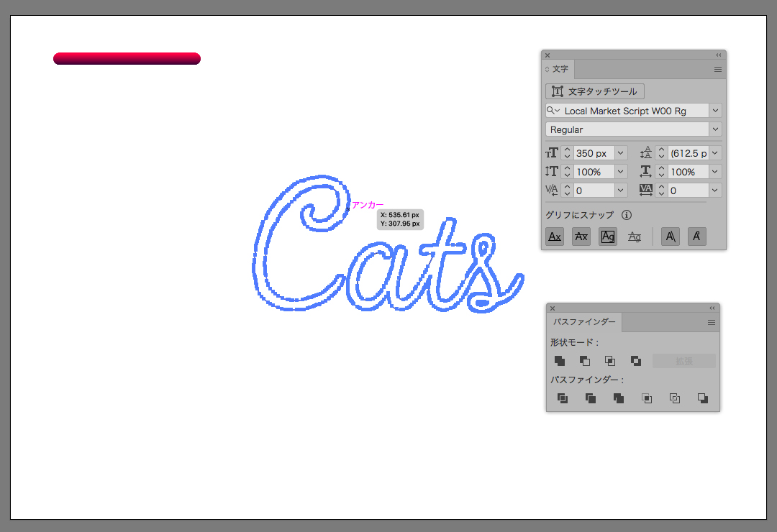Expand the Regular font style dropdown
The width and height of the screenshot is (777, 532).
coord(715,129)
